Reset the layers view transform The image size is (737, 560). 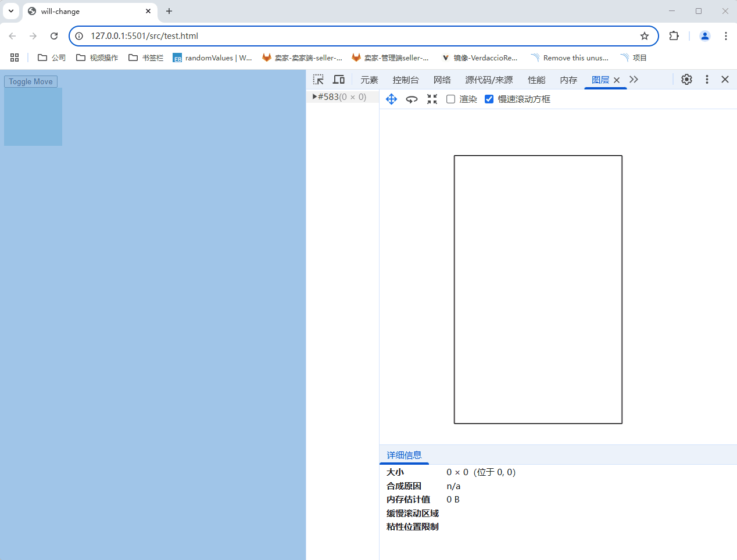(432, 99)
